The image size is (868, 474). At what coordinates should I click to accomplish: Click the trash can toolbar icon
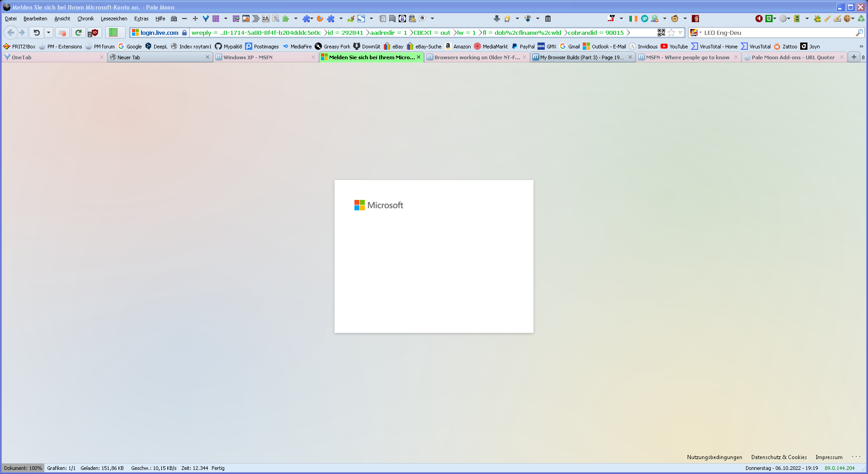(548, 19)
